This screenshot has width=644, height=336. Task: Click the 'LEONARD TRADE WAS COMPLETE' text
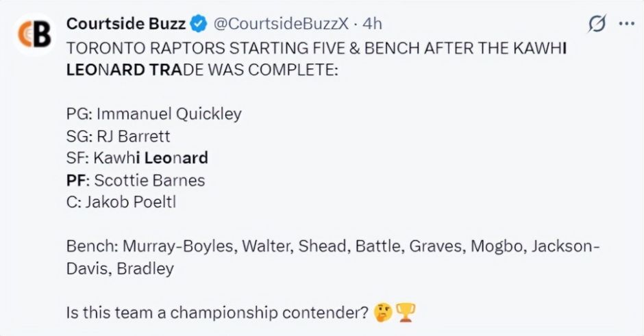[202, 70]
